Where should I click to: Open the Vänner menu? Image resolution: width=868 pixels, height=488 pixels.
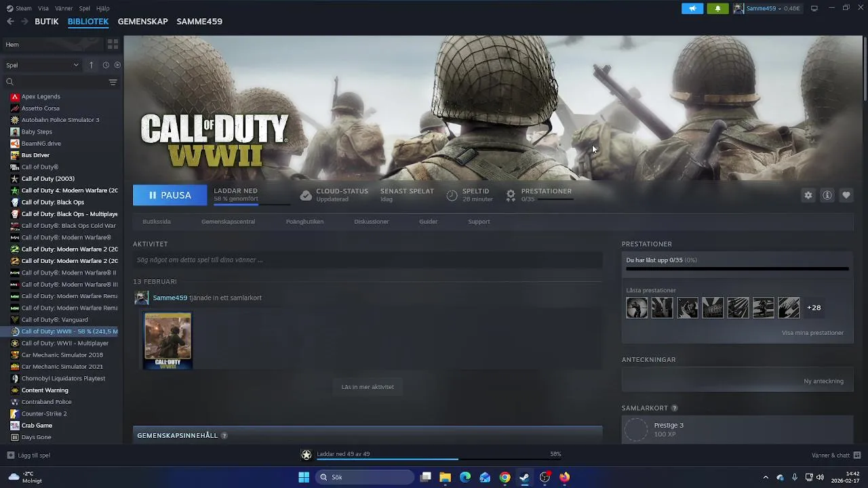pyautogui.click(x=64, y=8)
